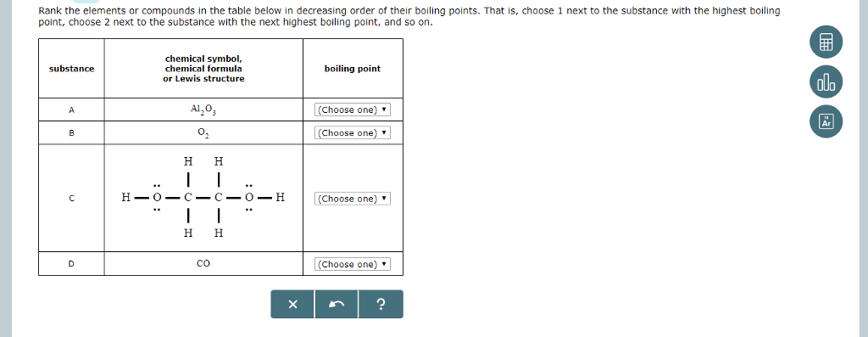Select the substance column header
This screenshot has width=868, height=337.
tap(71, 69)
